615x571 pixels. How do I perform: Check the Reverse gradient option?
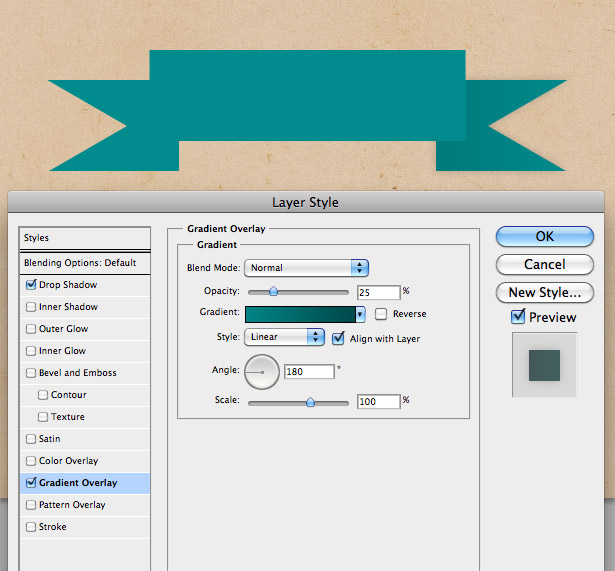(381, 314)
